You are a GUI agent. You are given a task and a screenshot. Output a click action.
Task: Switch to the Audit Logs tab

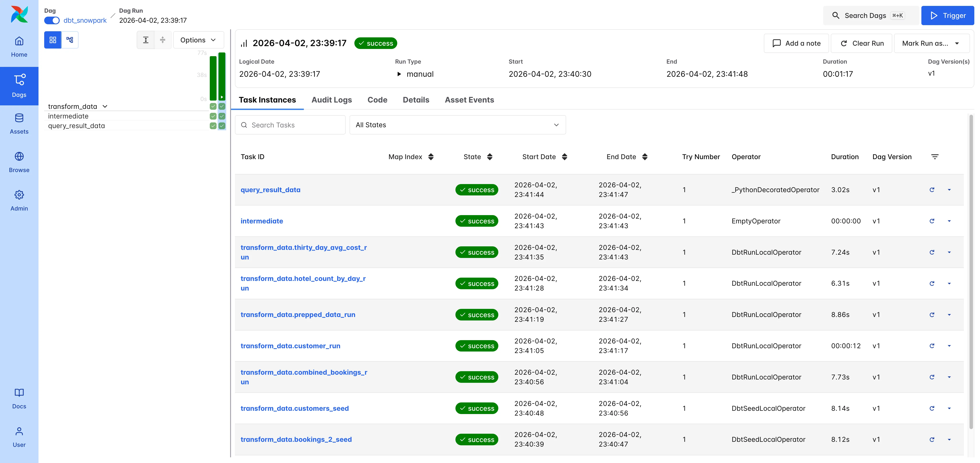click(x=331, y=100)
